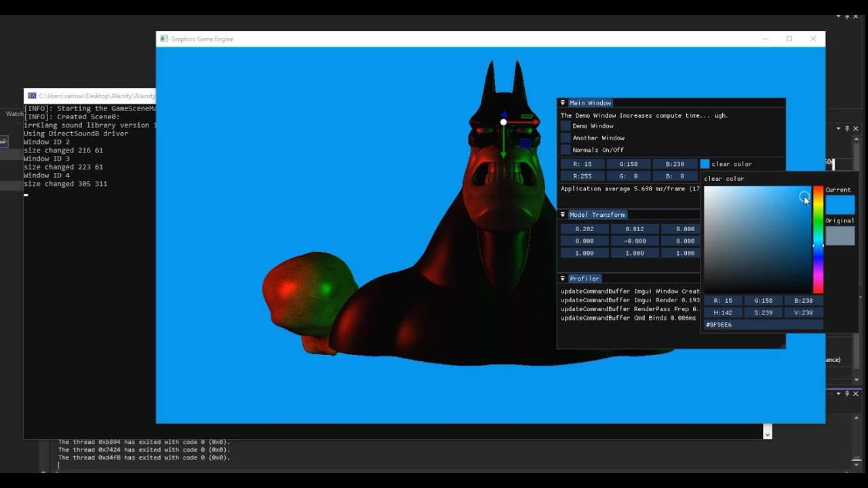This screenshot has height=488, width=868.
Task: Click the 0.012 field in Model Transform
Action: [x=635, y=229]
